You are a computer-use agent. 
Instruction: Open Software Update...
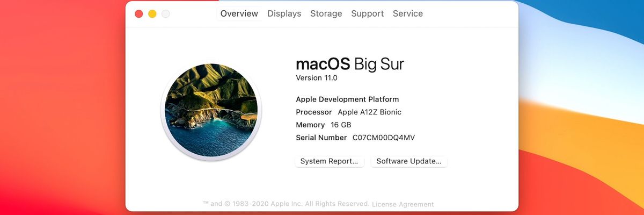tap(409, 161)
